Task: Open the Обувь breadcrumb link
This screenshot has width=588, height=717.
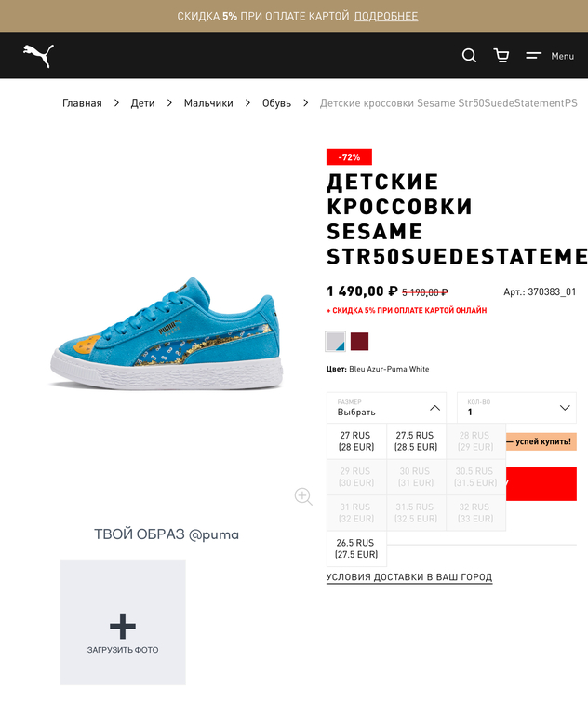Action: tap(276, 102)
